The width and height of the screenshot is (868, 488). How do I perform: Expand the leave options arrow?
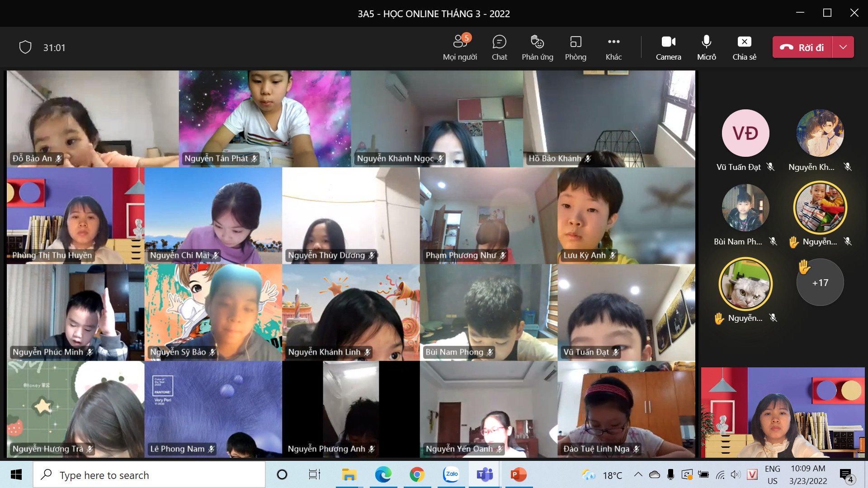[x=843, y=47]
